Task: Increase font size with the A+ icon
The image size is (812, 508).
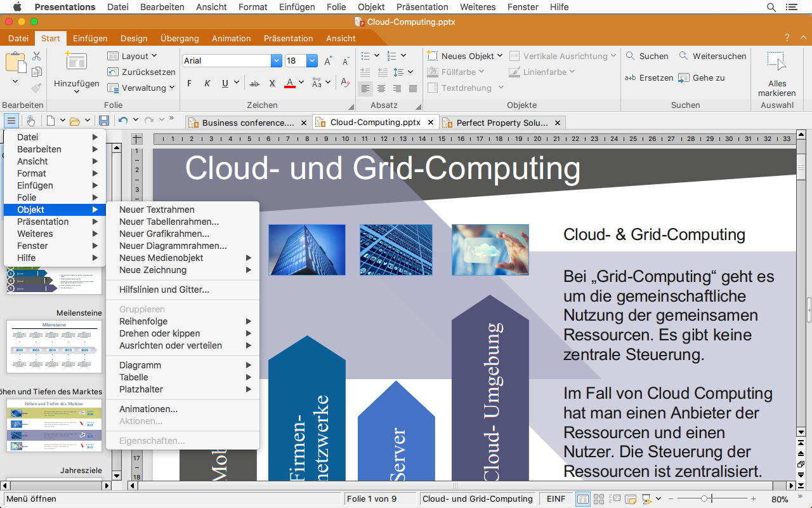Action: (x=328, y=61)
